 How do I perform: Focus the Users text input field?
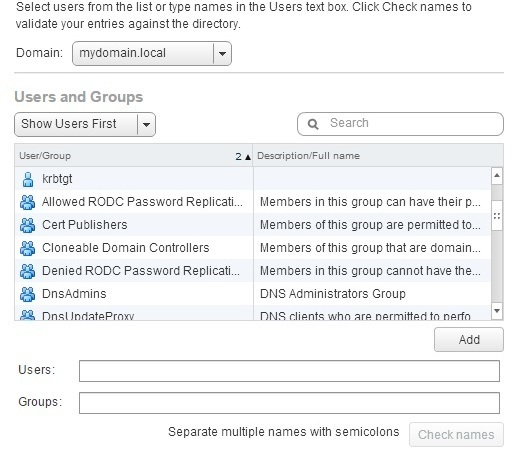click(289, 371)
